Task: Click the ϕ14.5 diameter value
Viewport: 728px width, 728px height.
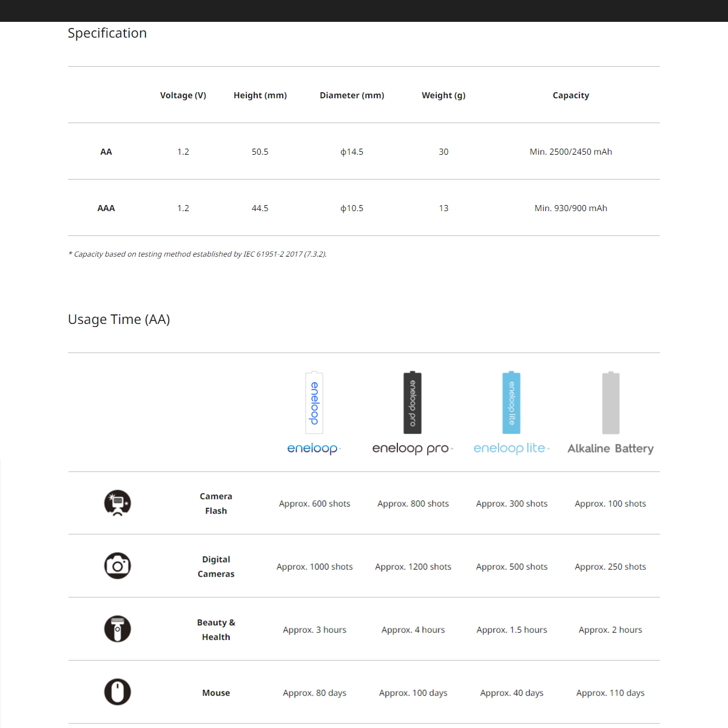Action: click(352, 152)
